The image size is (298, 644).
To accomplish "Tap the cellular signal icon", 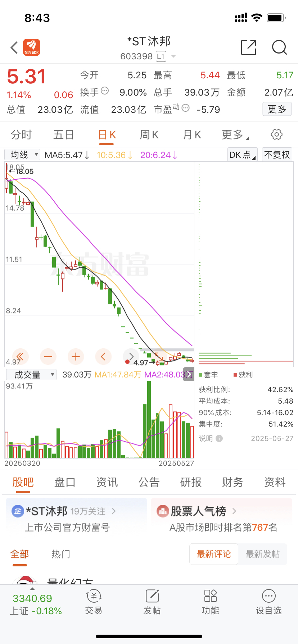I will tap(241, 18).
